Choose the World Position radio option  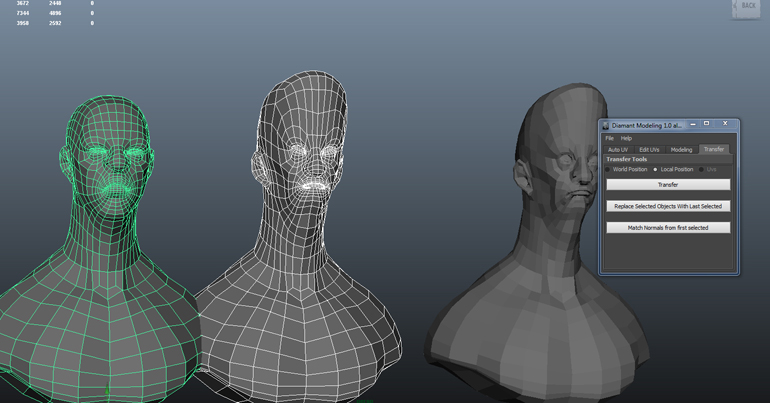coord(609,169)
